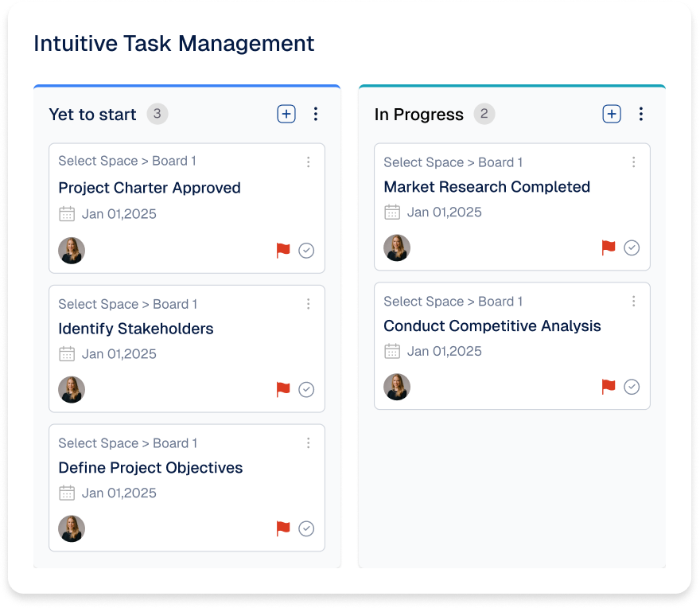700x608 pixels.
Task: Click the red flag on Identify Stakeholders card
Action: (282, 389)
